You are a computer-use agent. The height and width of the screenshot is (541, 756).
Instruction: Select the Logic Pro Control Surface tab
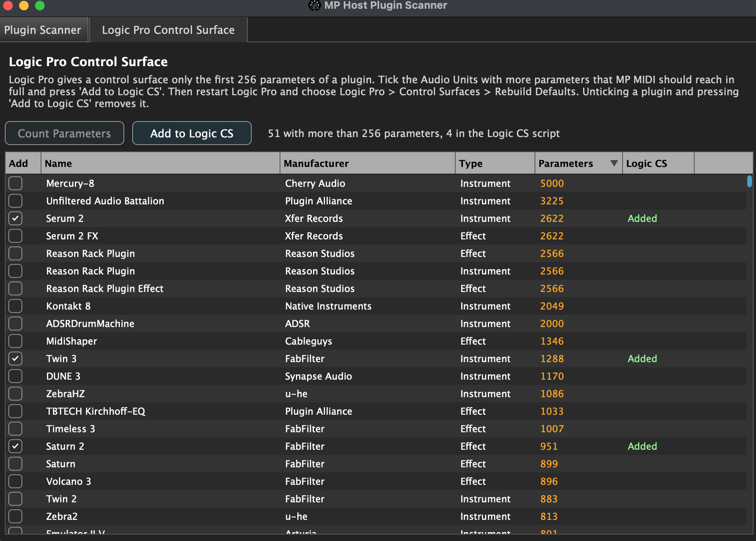pyautogui.click(x=168, y=30)
